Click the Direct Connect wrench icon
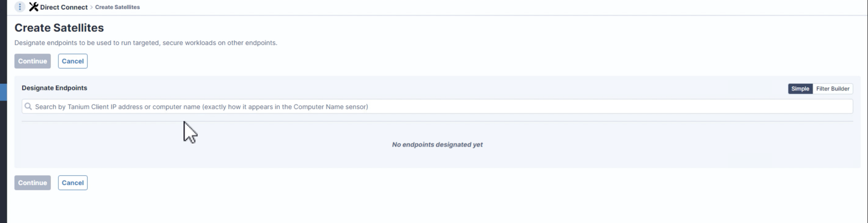The image size is (868, 223). [33, 7]
